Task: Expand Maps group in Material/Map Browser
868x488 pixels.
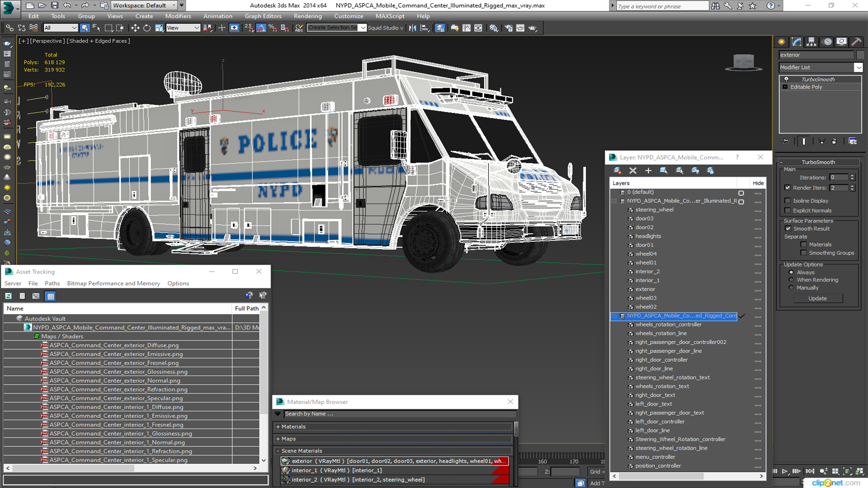Action: click(x=278, y=439)
